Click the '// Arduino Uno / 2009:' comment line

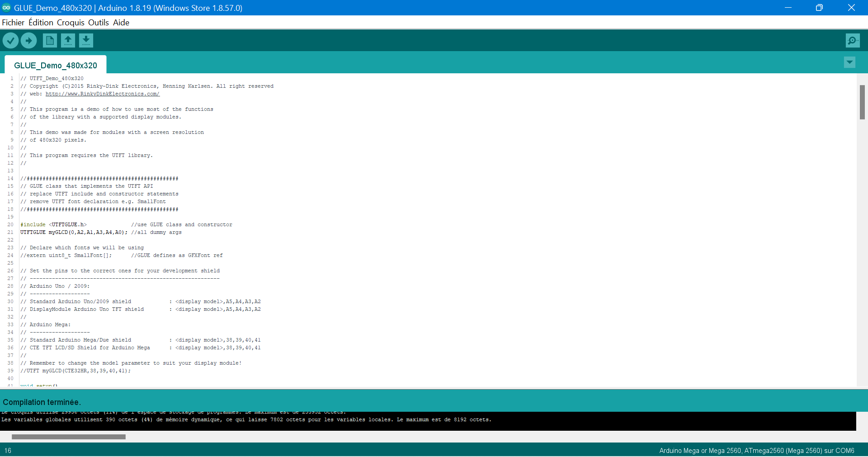(x=55, y=286)
